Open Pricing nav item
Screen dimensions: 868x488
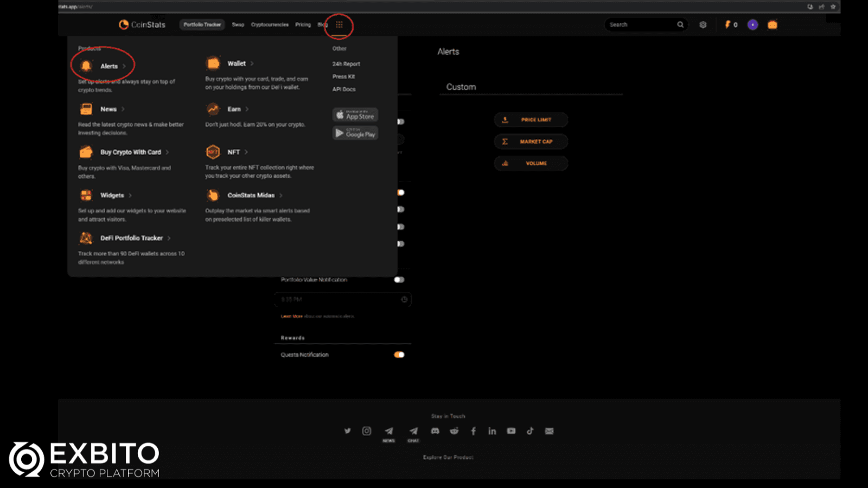(x=303, y=24)
